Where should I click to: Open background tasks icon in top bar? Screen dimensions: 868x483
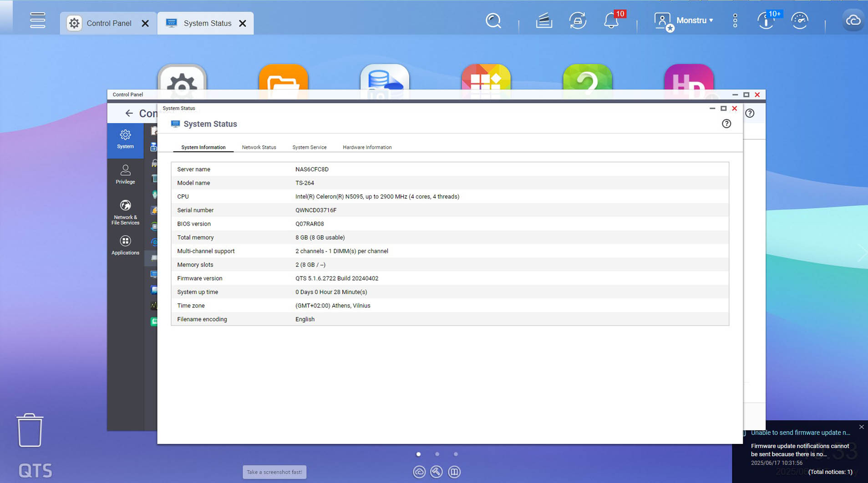[544, 21]
